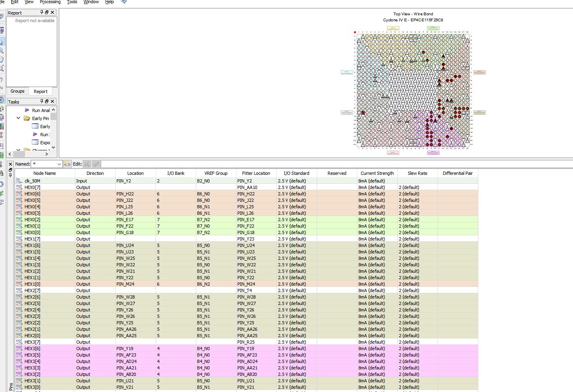The height and width of the screenshot is (392, 573).
Task: Close the Report panel
Action: 52,12
